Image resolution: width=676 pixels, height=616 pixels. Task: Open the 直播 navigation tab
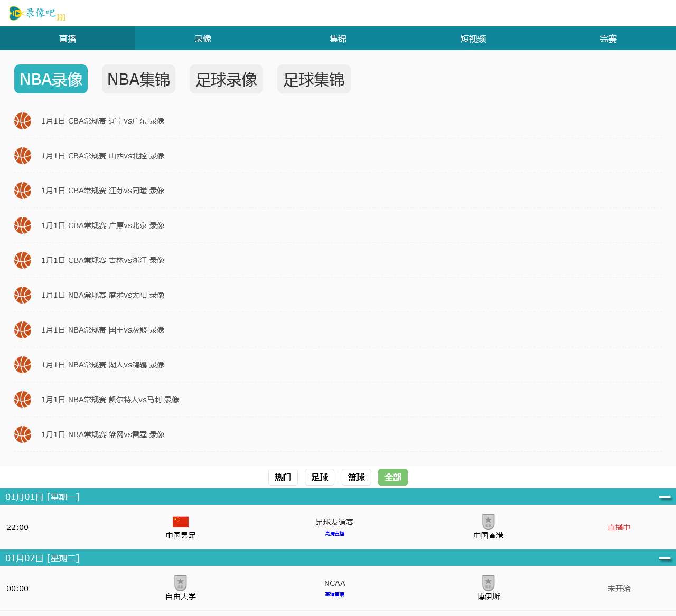click(x=68, y=39)
